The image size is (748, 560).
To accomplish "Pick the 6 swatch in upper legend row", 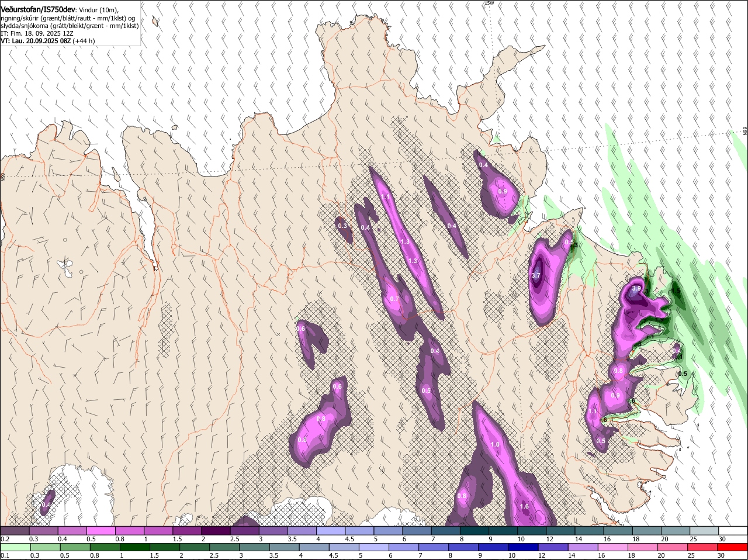I will click(x=417, y=531).
